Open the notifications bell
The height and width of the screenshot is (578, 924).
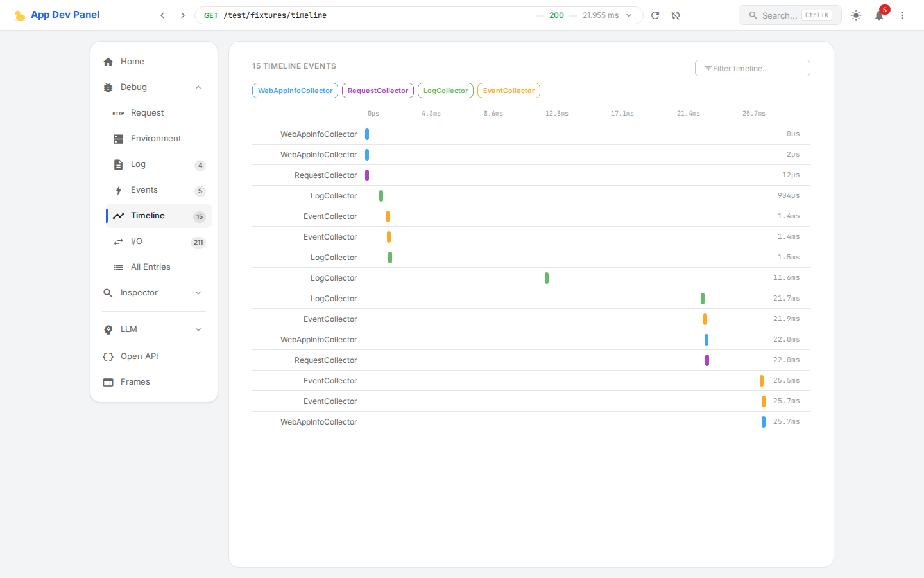(x=879, y=15)
